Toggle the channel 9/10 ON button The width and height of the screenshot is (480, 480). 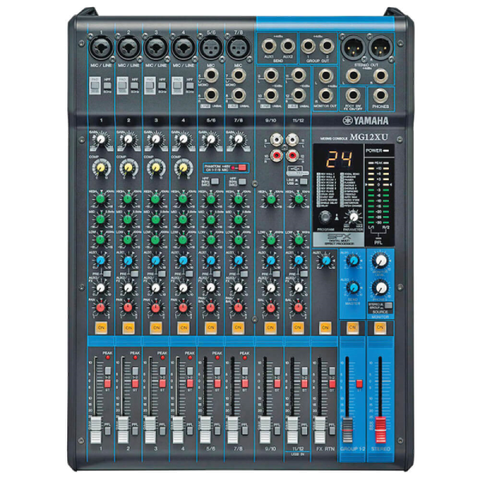tap(270, 328)
